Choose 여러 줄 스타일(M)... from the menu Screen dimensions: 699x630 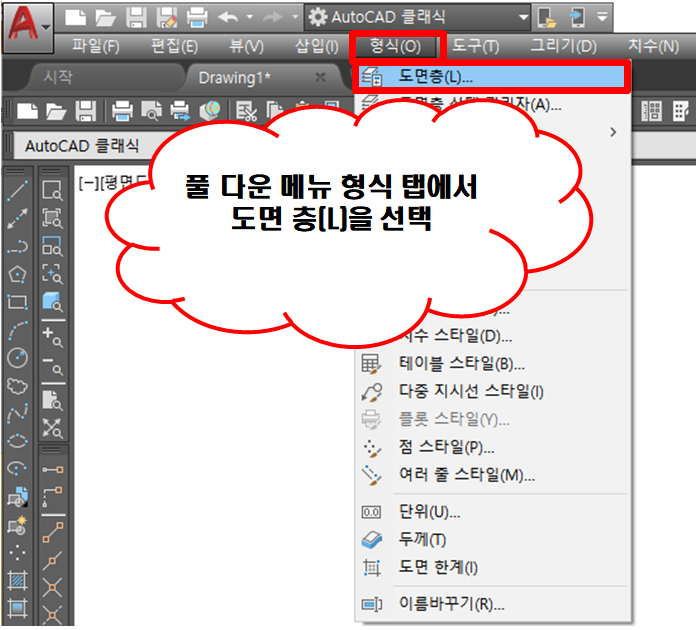pos(491,475)
